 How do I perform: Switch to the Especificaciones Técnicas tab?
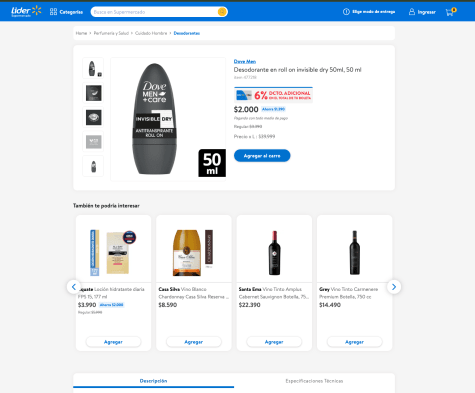pos(314,381)
